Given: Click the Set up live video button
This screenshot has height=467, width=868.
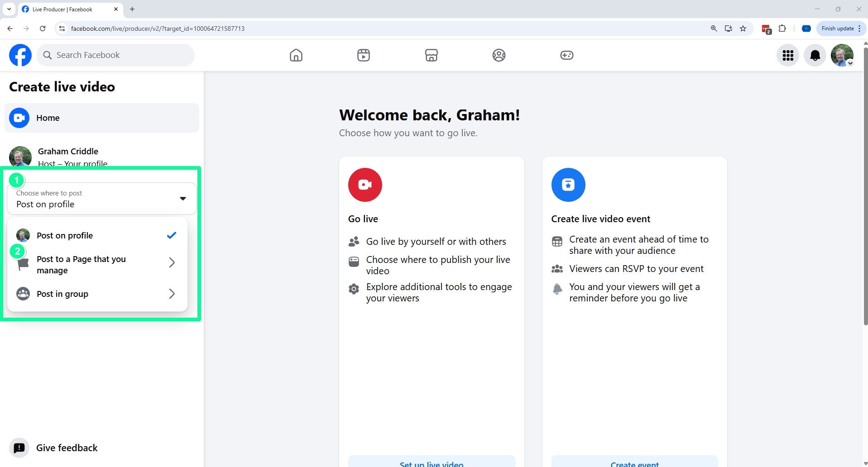Looking at the screenshot, I should 432,462.
